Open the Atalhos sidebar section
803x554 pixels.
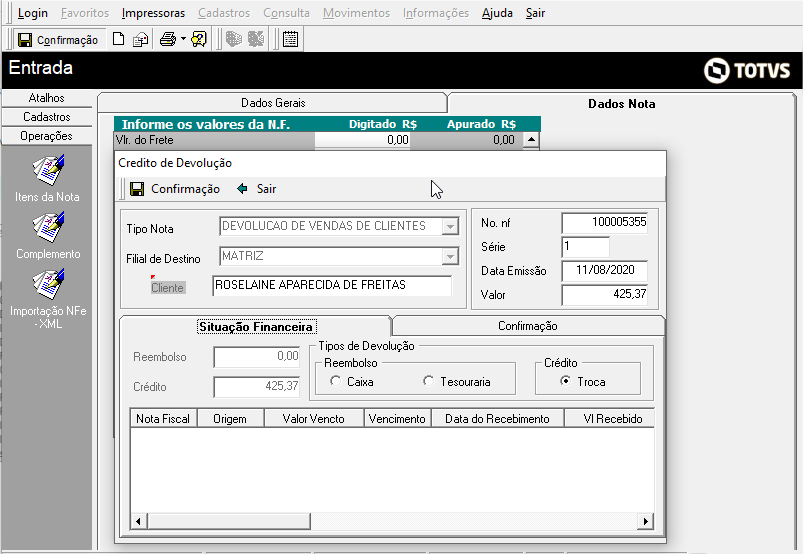(x=47, y=98)
